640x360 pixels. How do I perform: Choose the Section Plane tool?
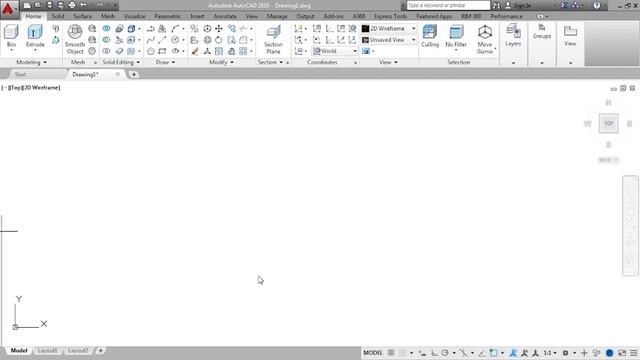pyautogui.click(x=273, y=39)
